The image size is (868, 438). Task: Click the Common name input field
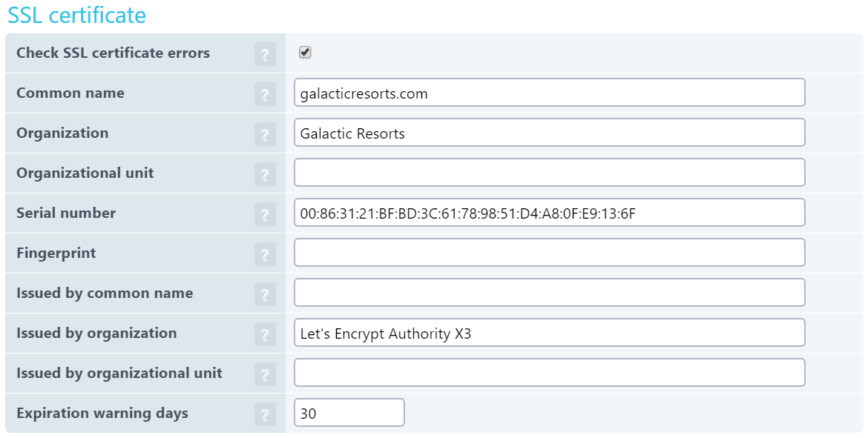(x=549, y=93)
